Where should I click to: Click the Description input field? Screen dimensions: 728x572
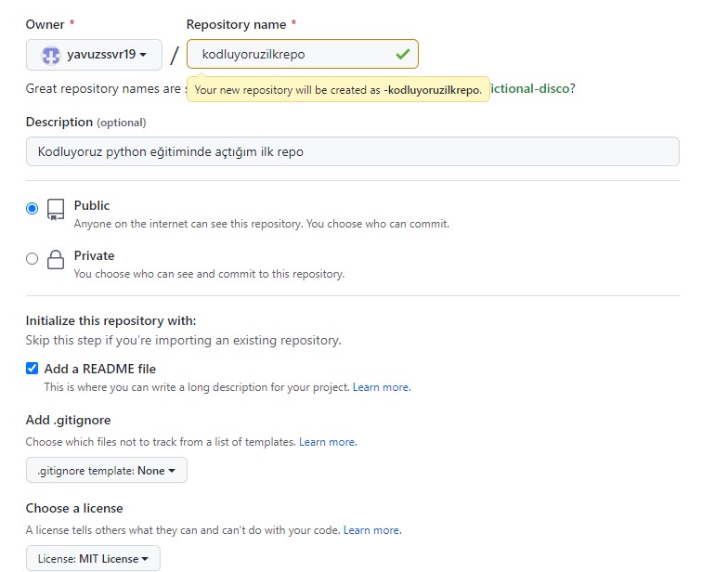pyautogui.click(x=353, y=151)
